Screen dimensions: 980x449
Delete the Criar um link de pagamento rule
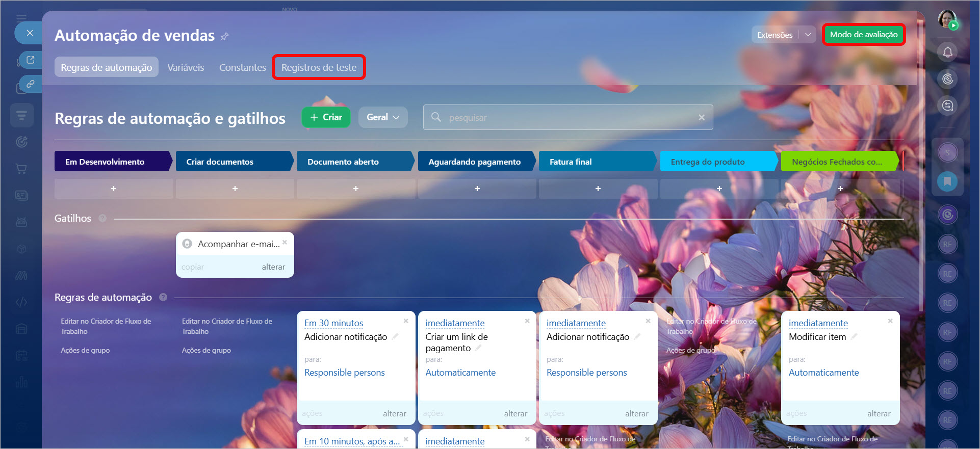pos(527,321)
